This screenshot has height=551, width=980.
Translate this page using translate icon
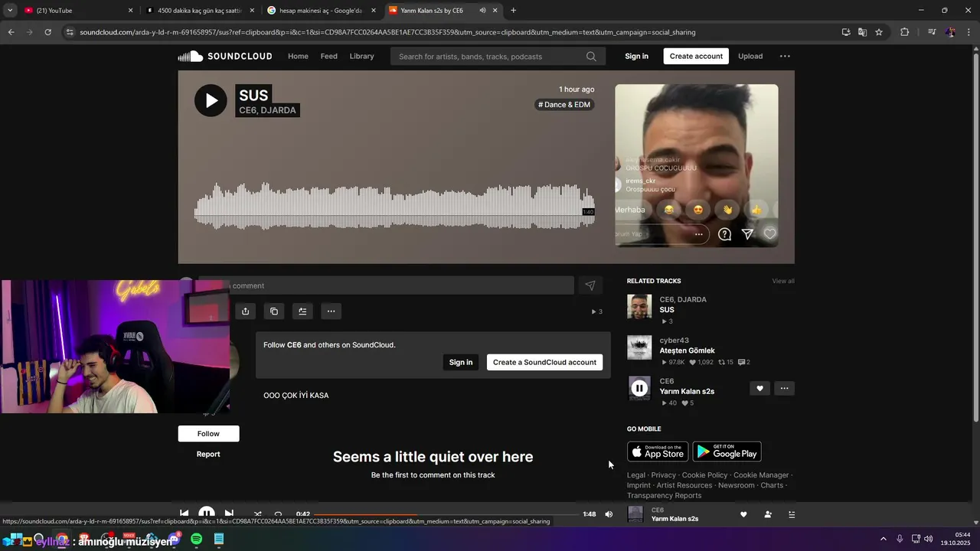862,32
